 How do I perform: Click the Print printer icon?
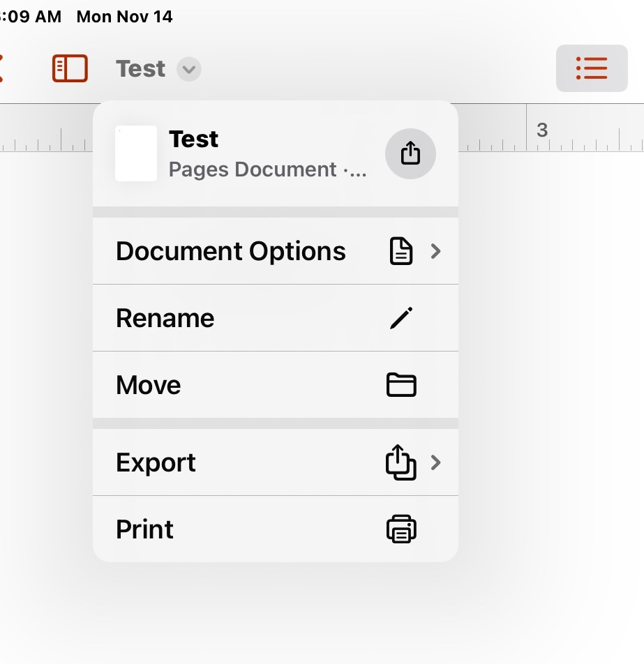coord(401,529)
